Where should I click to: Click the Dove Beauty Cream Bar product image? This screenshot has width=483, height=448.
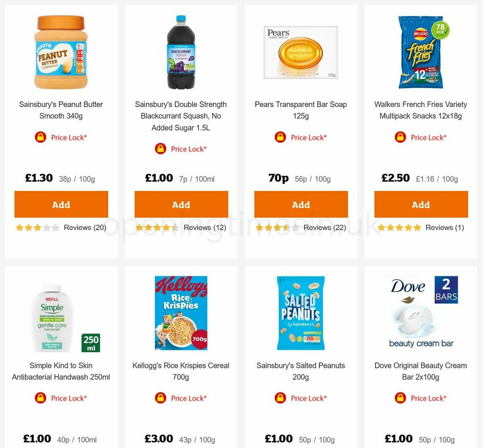(x=421, y=314)
